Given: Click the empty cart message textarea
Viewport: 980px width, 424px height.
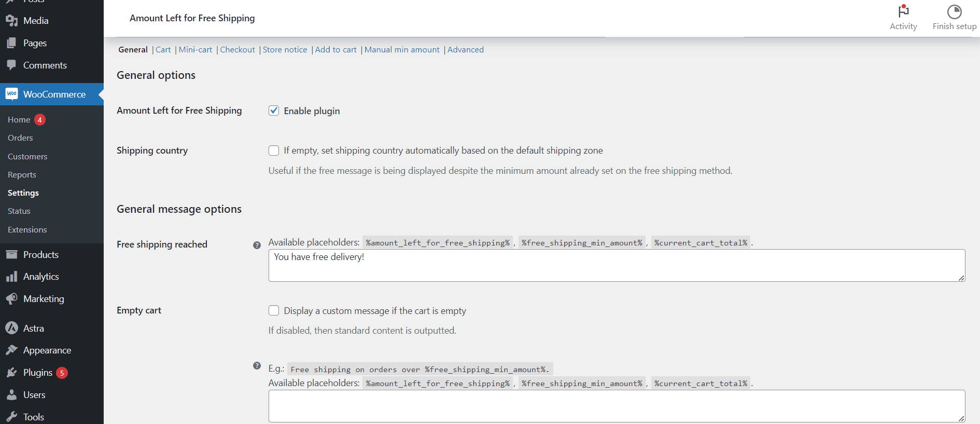Looking at the screenshot, I should (x=617, y=406).
